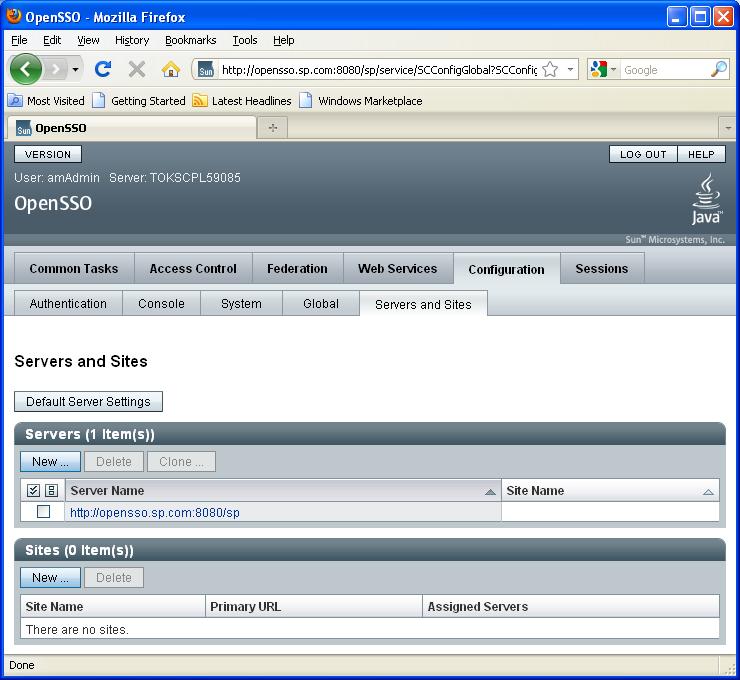Image resolution: width=740 pixels, height=680 pixels.
Task: Open the Help menu
Action: [284, 40]
